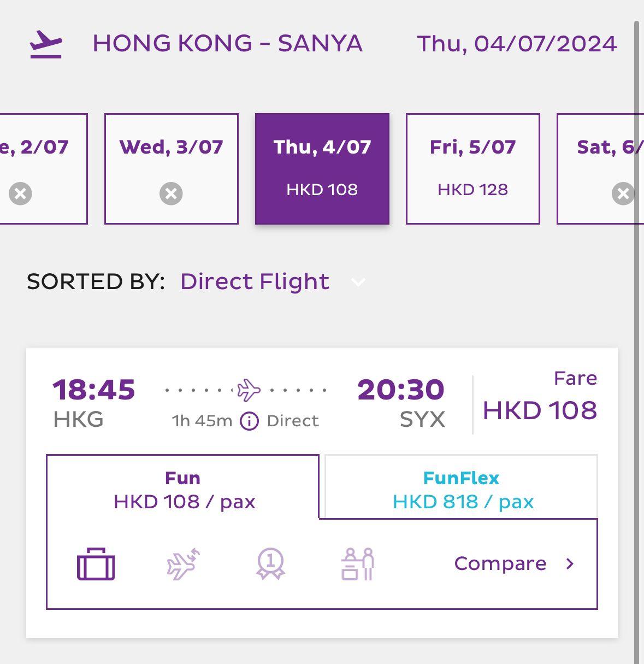Switch to the FunFlex fare tab
Viewport: 644px width, 664px height.
462,489
